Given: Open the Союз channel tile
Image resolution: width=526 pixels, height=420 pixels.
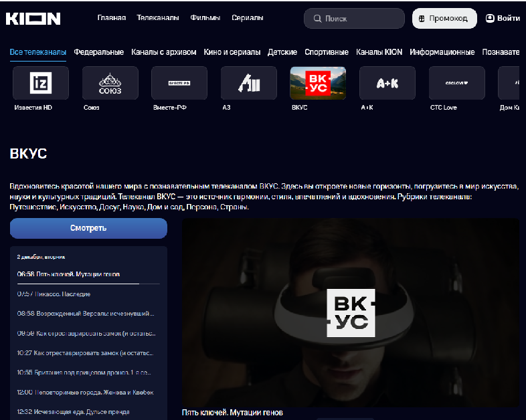Looking at the screenshot, I should pyautogui.click(x=110, y=83).
